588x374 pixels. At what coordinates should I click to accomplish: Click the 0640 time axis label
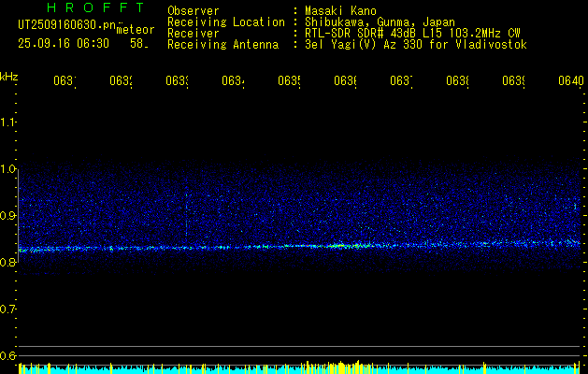[571, 80]
